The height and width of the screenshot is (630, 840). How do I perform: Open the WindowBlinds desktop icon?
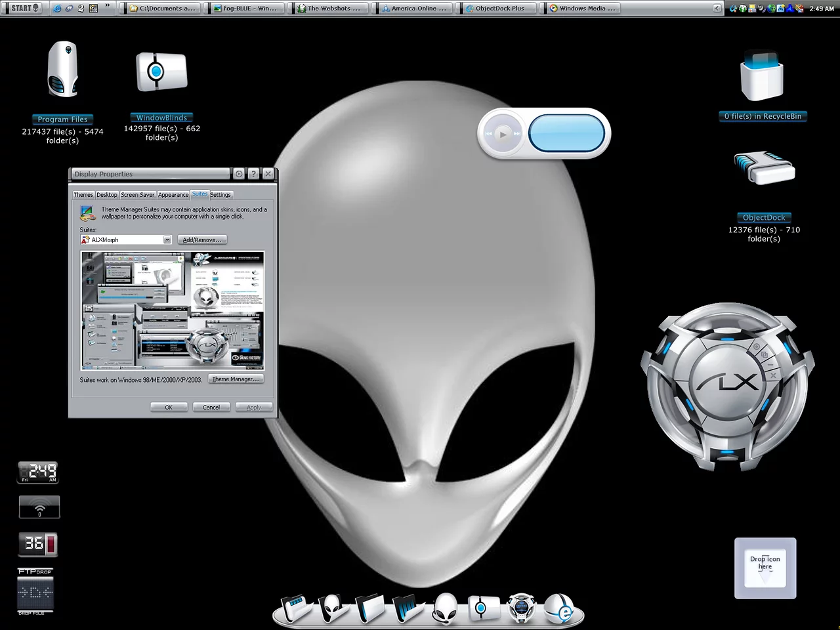(x=161, y=72)
